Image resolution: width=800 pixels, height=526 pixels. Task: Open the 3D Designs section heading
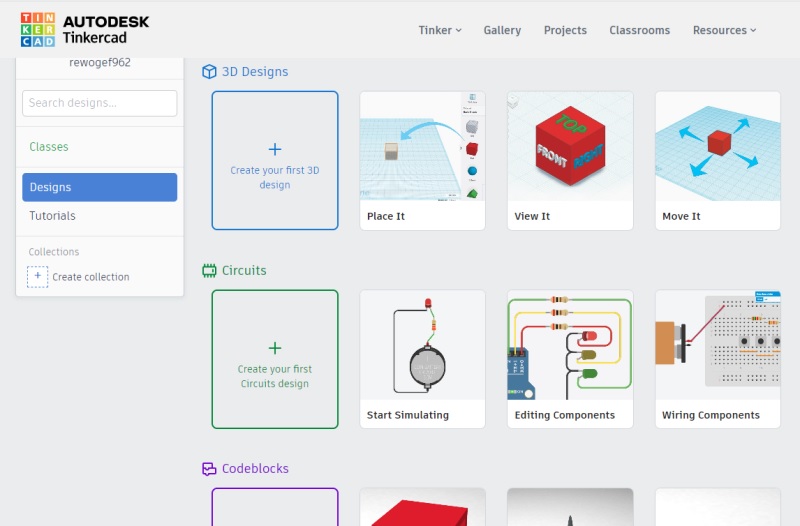click(255, 71)
